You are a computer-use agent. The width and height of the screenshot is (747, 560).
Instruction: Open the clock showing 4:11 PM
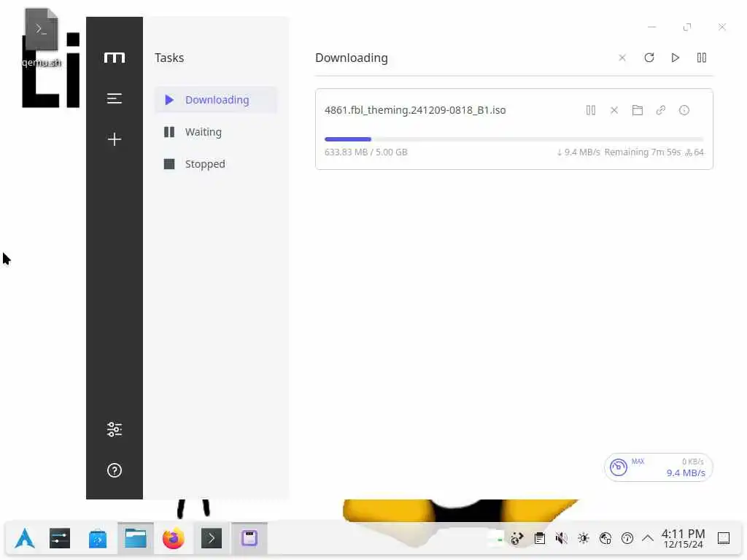(x=683, y=539)
